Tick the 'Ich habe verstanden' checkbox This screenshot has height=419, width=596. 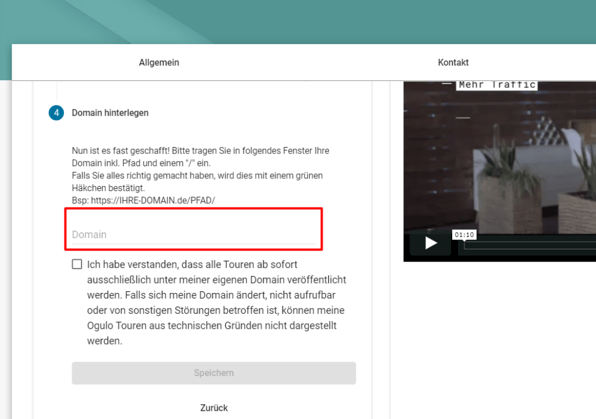(77, 264)
